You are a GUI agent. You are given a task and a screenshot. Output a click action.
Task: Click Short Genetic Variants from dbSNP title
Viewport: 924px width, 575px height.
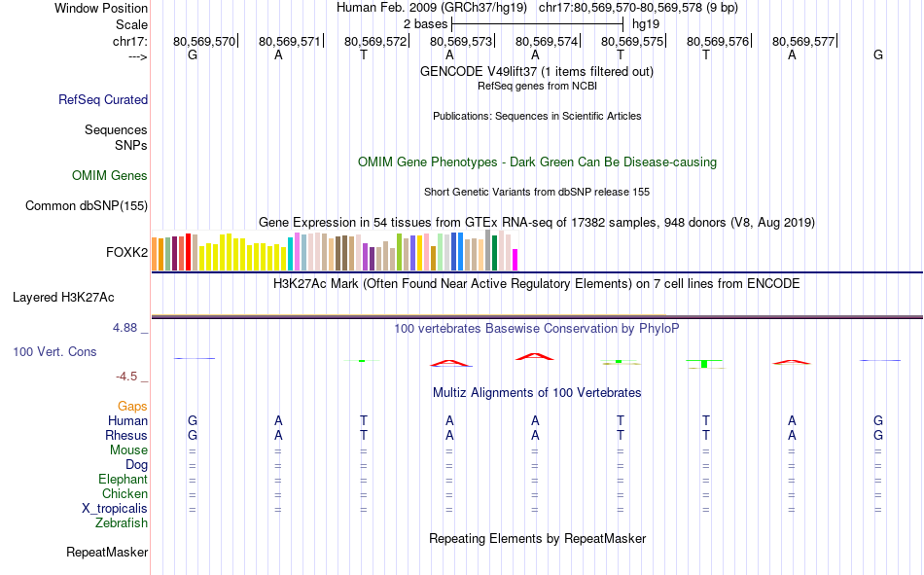537,193
